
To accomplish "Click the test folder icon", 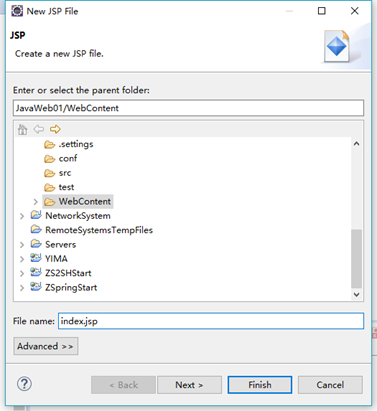I will click(50, 187).
